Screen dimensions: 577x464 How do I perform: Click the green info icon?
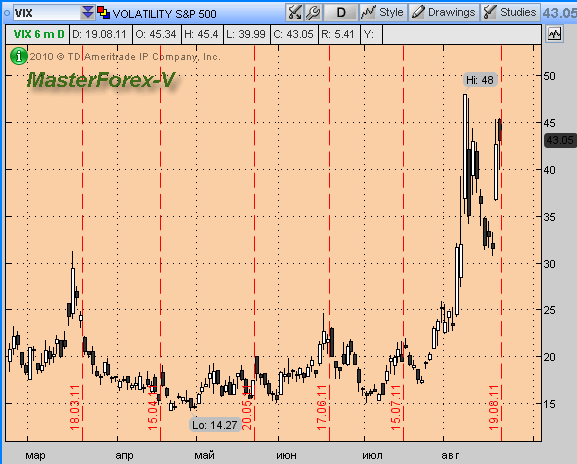[18, 56]
